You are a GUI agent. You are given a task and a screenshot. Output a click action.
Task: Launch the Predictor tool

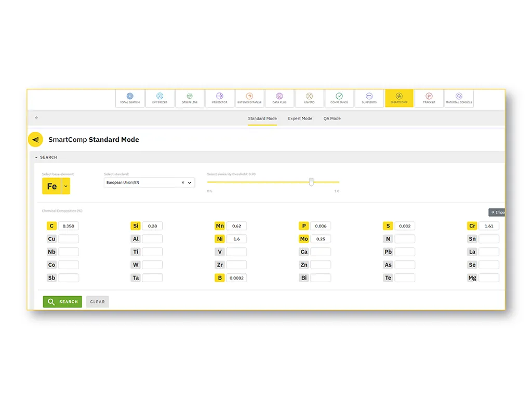(x=219, y=98)
